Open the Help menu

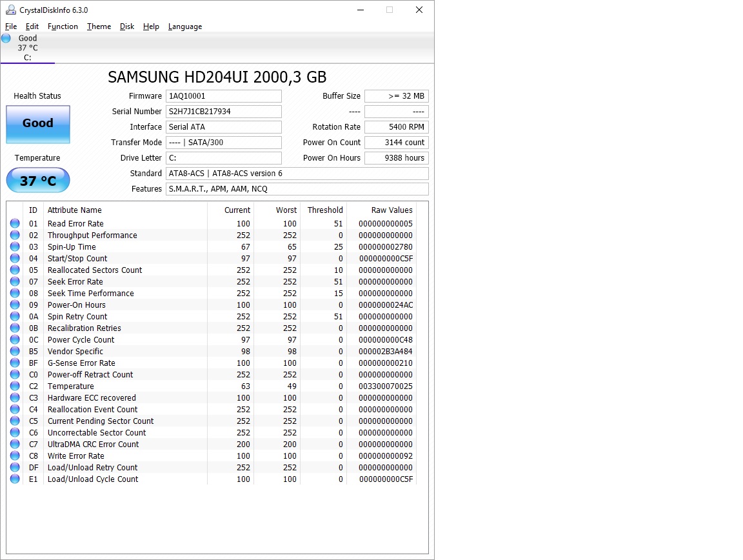click(x=151, y=26)
